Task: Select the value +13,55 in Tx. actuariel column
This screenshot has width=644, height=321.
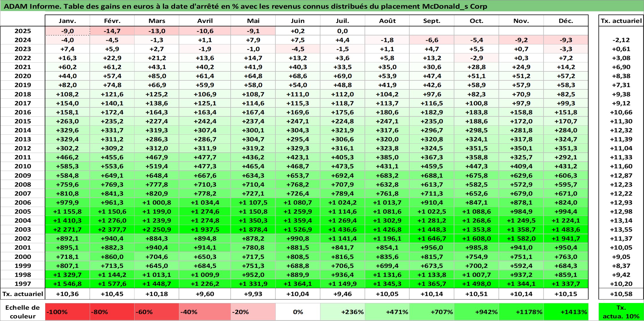Action: (621, 230)
